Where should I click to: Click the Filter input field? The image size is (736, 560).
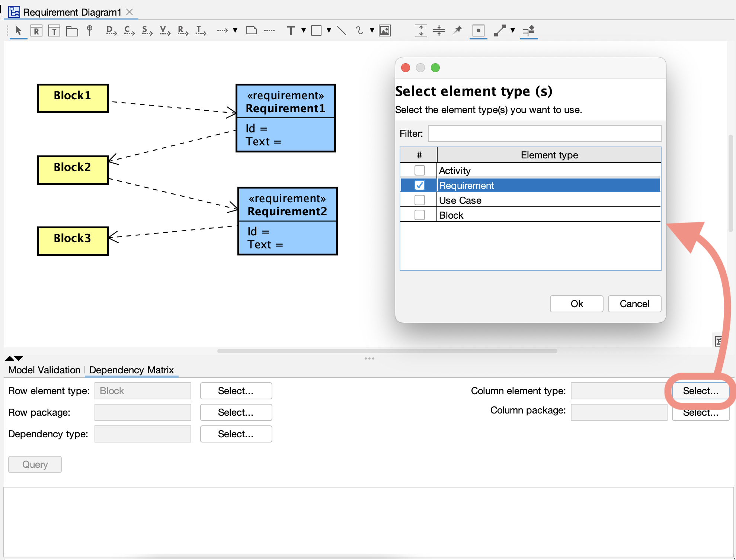pyautogui.click(x=544, y=133)
